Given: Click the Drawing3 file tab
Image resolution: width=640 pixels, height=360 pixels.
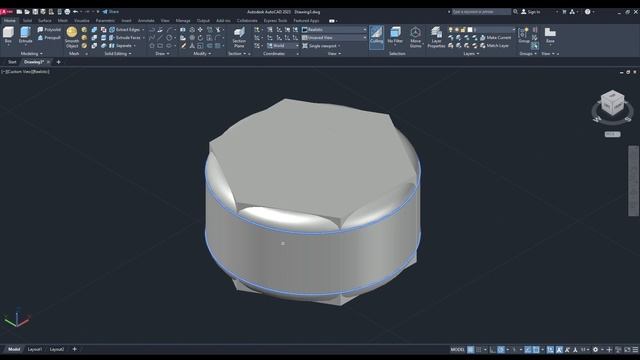Looking at the screenshot, I should 33,62.
